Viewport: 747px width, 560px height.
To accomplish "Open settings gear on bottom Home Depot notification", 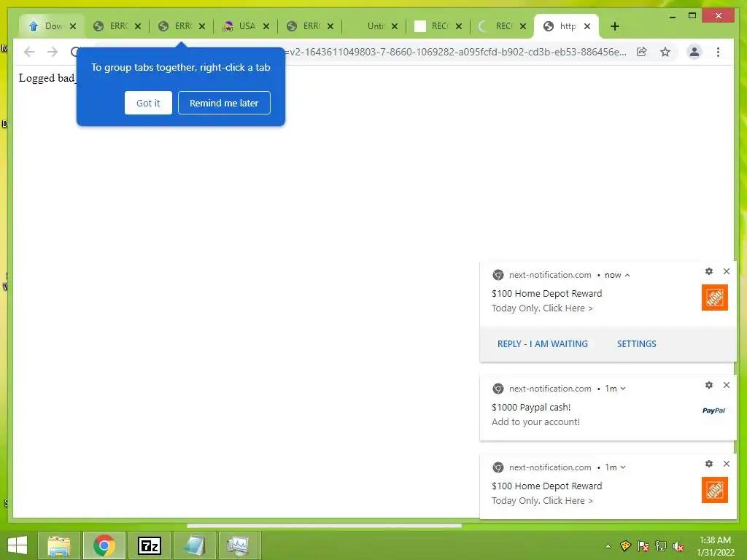I will click(x=709, y=464).
